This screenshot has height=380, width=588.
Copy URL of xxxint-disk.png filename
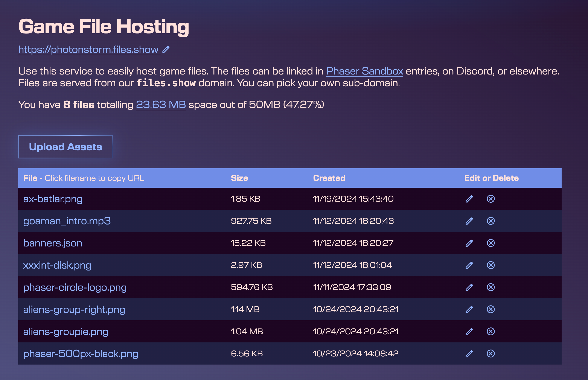[57, 265]
